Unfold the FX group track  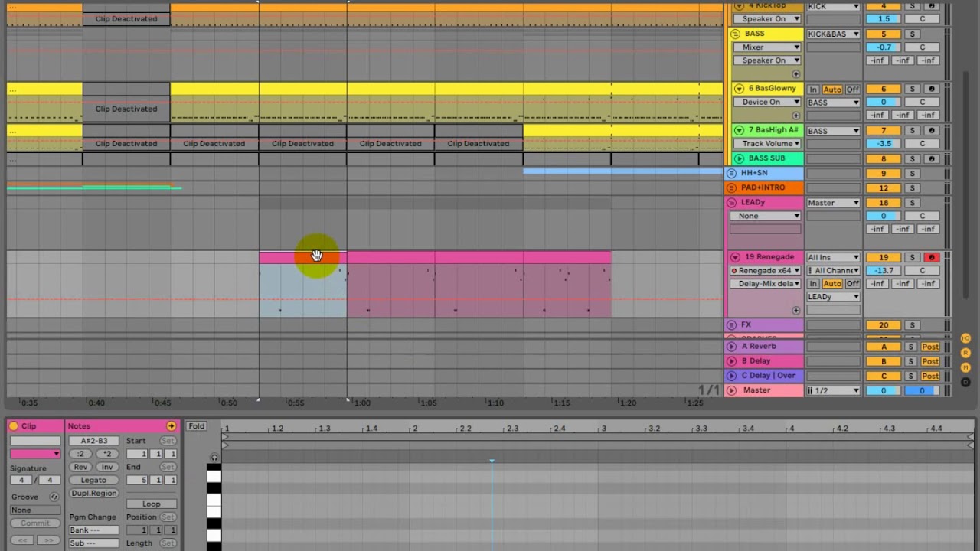tap(732, 325)
